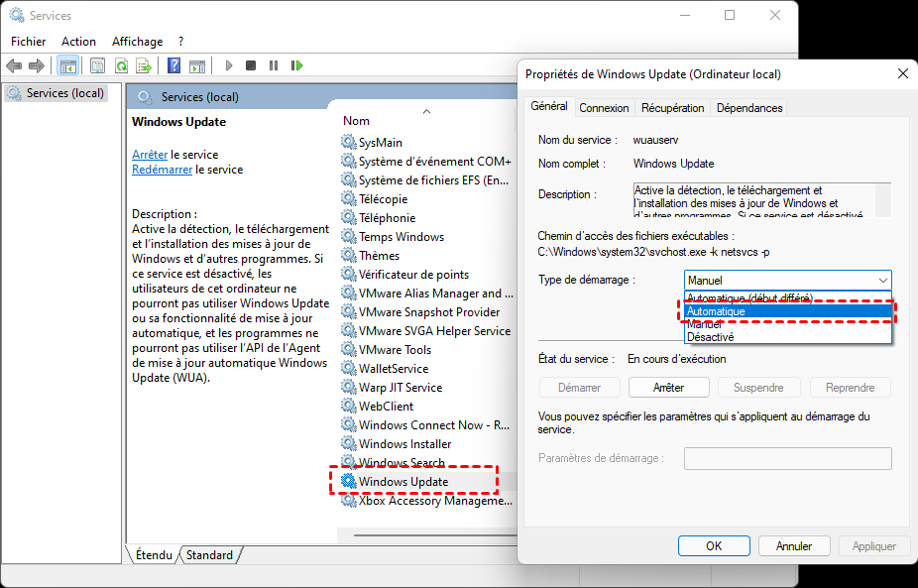Viewport: 918px width, 588px height.
Task: Open the Fichier menu
Action: pos(28,41)
